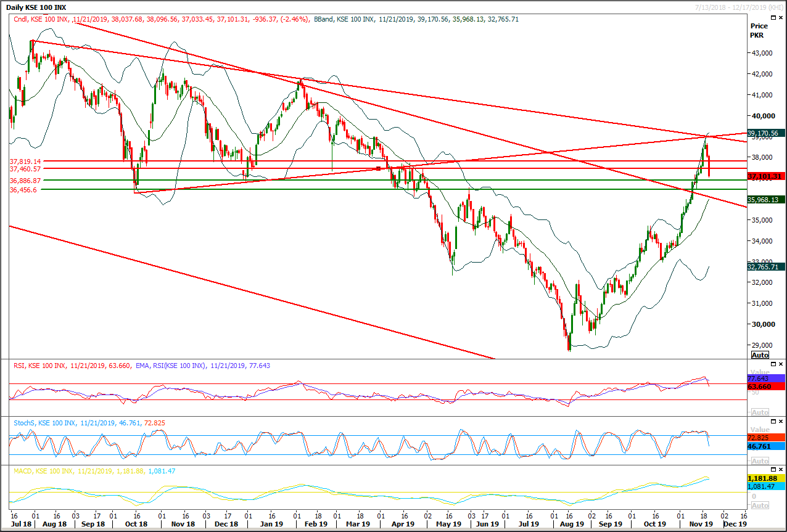
Task: Click the 1,181.88 MACD value tag
Action: [x=766, y=478]
